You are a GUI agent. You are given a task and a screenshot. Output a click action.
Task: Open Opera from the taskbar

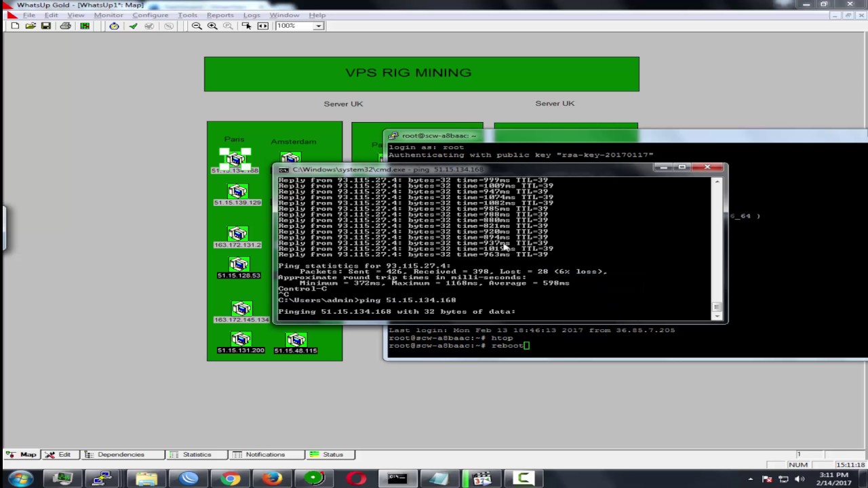(x=356, y=479)
